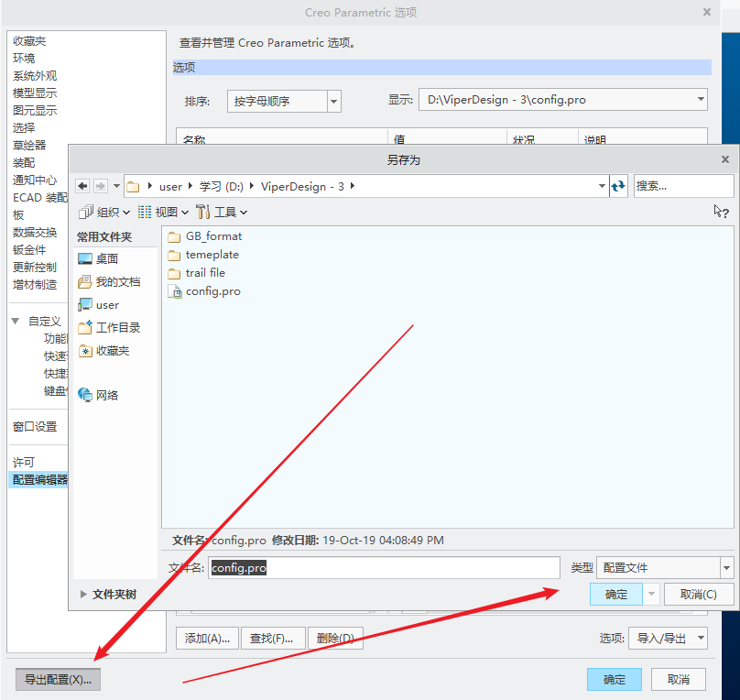Click the context help cursor icon
Image resolution: width=740 pixels, height=700 pixels.
pyautogui.click(x=721, y=212)
